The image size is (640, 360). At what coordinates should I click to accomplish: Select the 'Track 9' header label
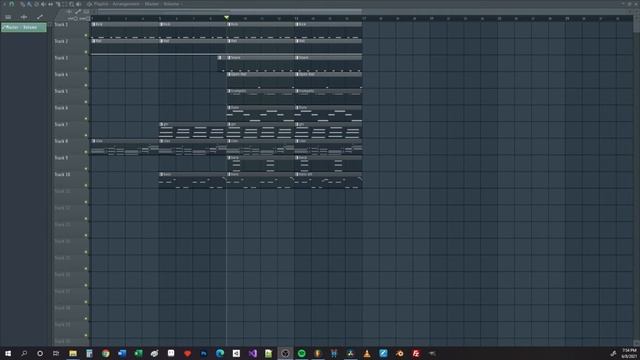[x=61, y=158]
